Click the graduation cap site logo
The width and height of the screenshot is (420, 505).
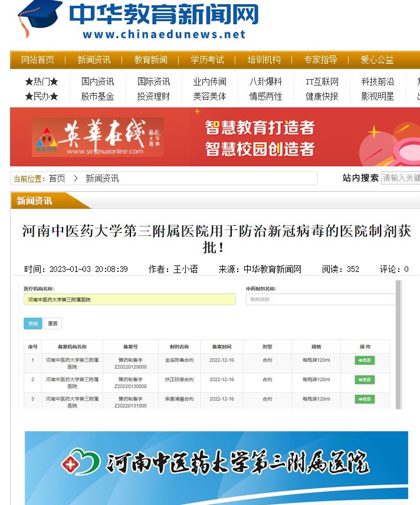39,18
